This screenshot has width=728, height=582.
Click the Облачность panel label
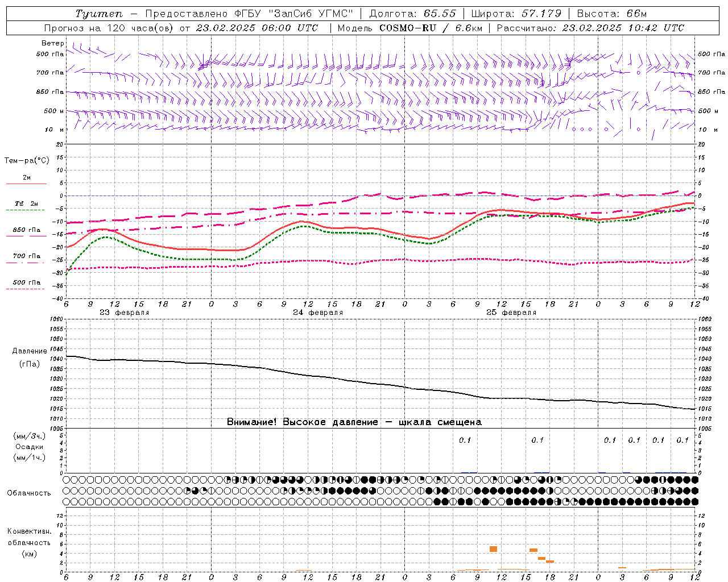pyautogui.click(x=29, y=493)
